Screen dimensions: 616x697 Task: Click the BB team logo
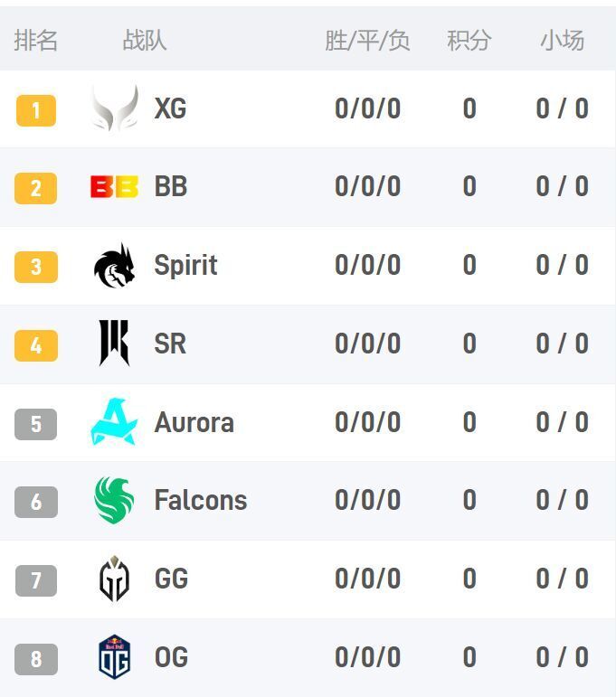click(x=115, y=187)
